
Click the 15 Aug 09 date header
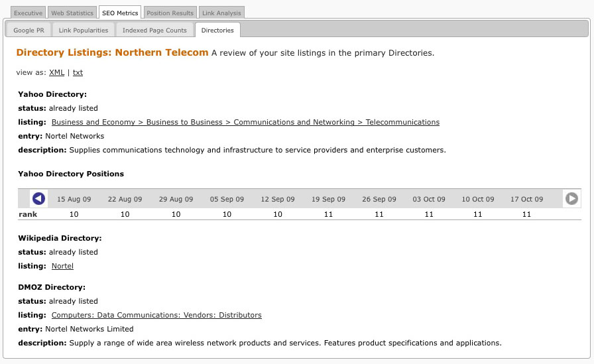pyautogui.click(x=74, y=199)
